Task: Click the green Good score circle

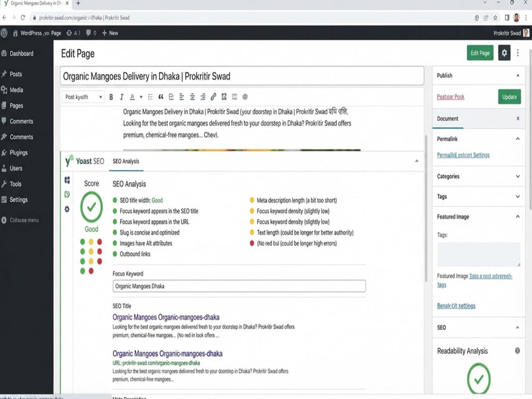Action: [92, 206]
